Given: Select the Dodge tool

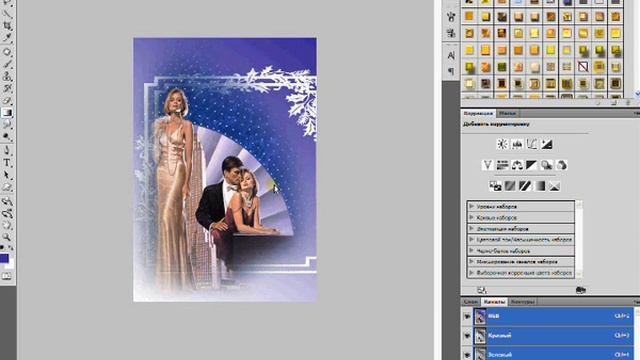Looking at the screenshot, I should (7, 137).
